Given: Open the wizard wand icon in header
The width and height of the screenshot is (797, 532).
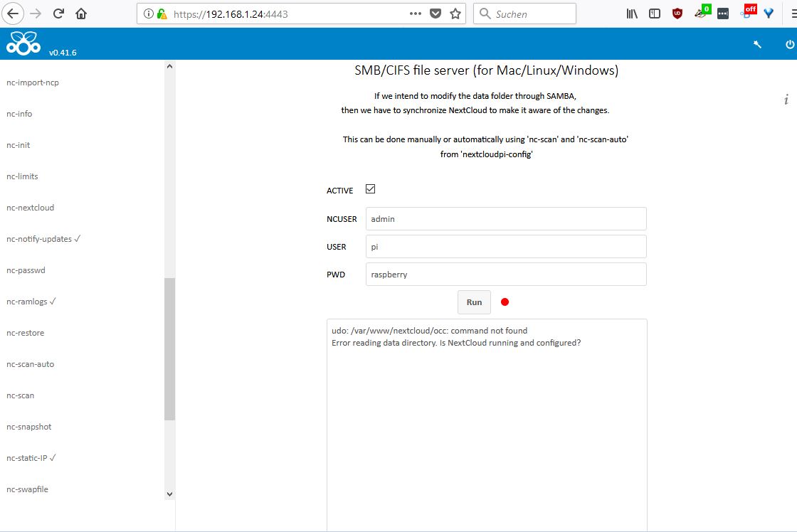Looking at the screenshot, I should tap(758, 44).
